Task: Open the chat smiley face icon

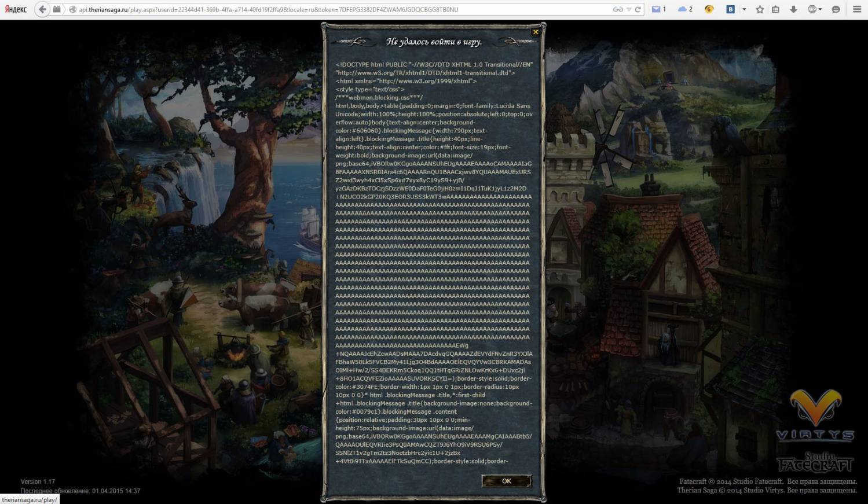Action: pyautogui.click(x=836, y=10)
